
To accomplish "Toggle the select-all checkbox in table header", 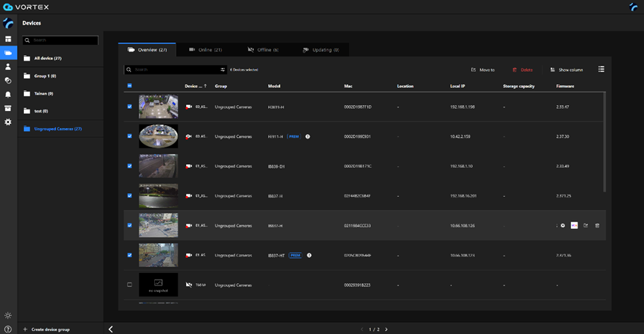I will tap(130, 86).
